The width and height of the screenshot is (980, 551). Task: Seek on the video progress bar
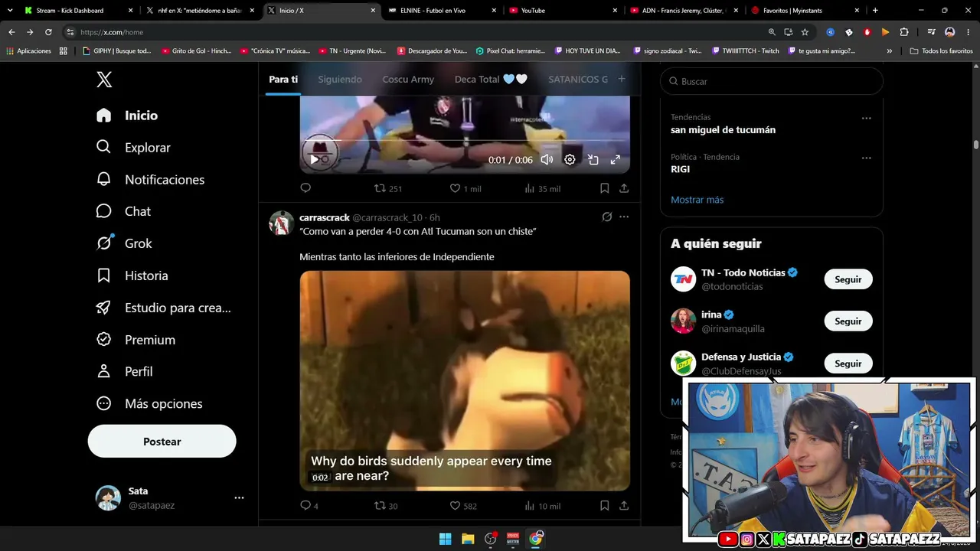465,142
